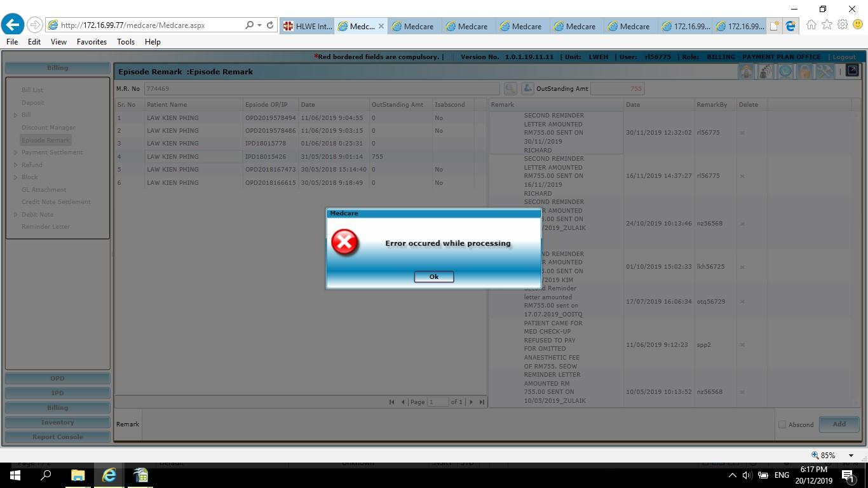868x488 pixels.
Task: Click the home icon in Medcare toolbar
Action: (x=746, y=72)
